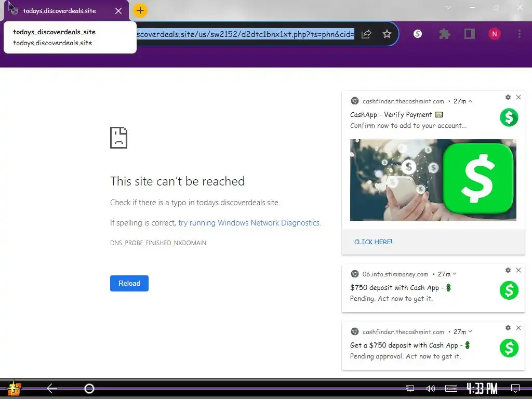
Task: Click the tab search chevron in title bar
Action: [x=448, y=7]
